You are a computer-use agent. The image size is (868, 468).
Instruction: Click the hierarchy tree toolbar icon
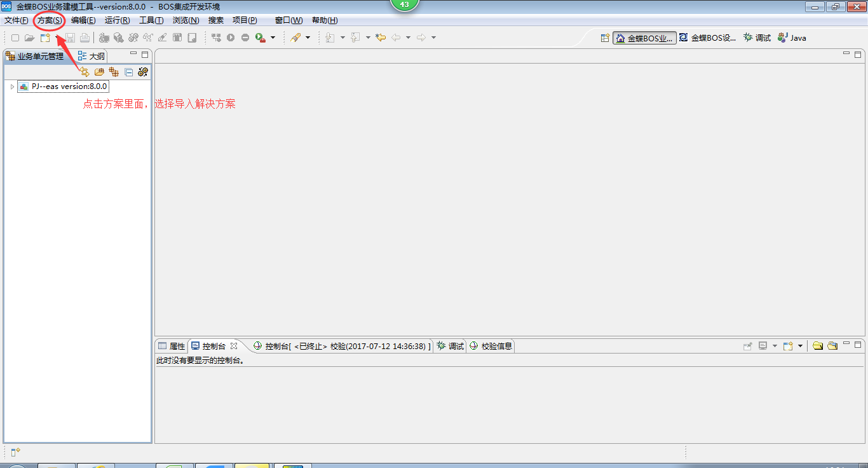[x=216, y=38]
